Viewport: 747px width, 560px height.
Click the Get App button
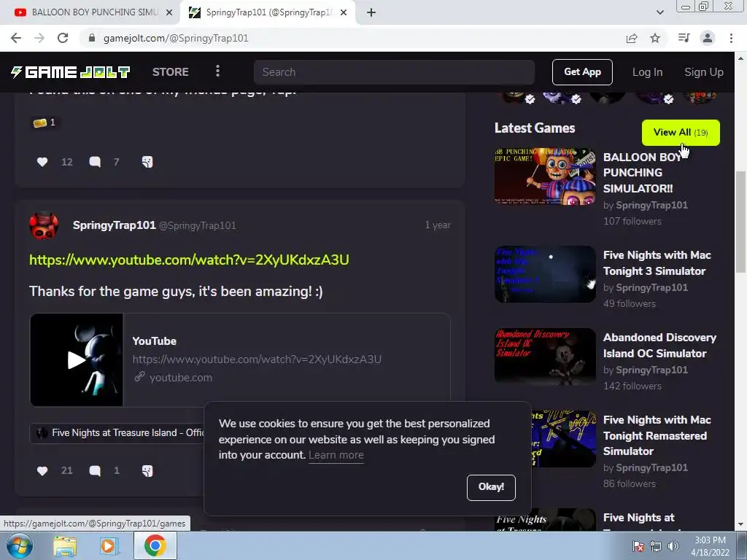coord(582,72)
